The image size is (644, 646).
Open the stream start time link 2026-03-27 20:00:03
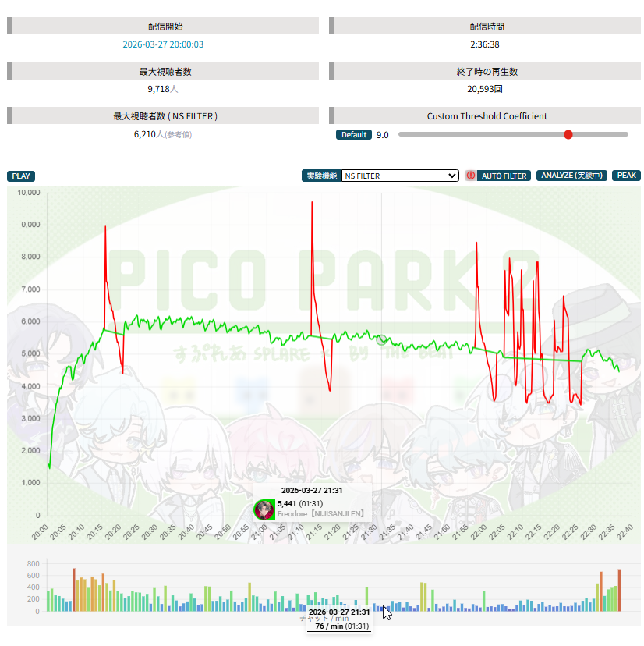[x=163, y=44]
